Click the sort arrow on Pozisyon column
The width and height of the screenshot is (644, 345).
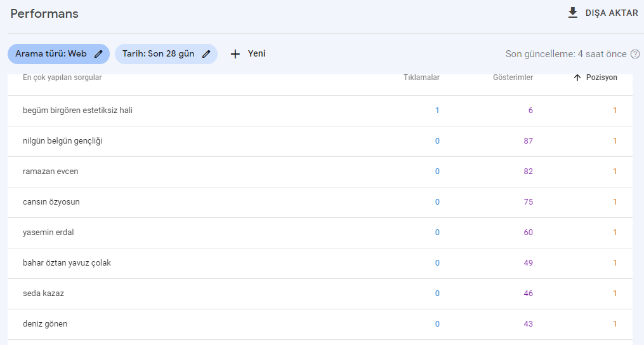(577, 78)
